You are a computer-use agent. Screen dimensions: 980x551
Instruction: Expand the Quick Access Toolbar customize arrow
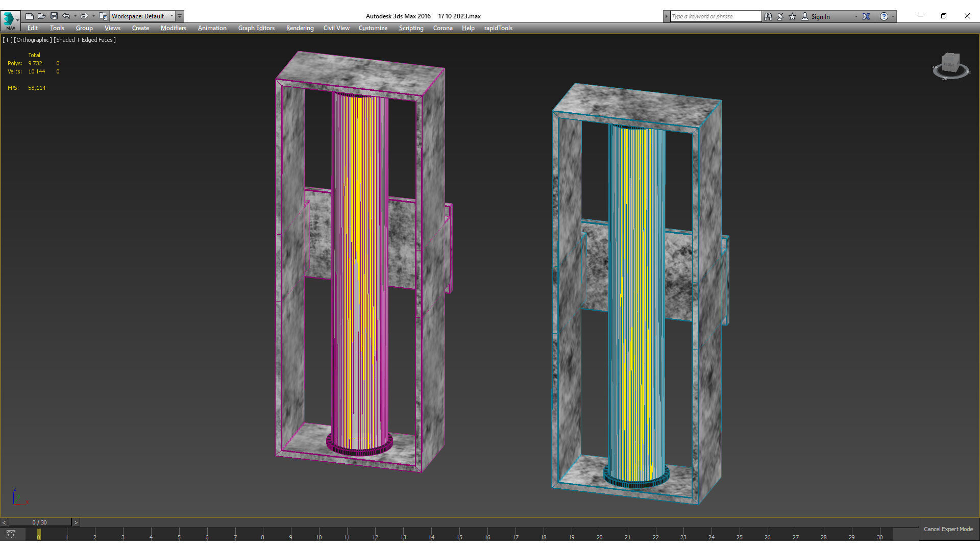click(180, 16)
